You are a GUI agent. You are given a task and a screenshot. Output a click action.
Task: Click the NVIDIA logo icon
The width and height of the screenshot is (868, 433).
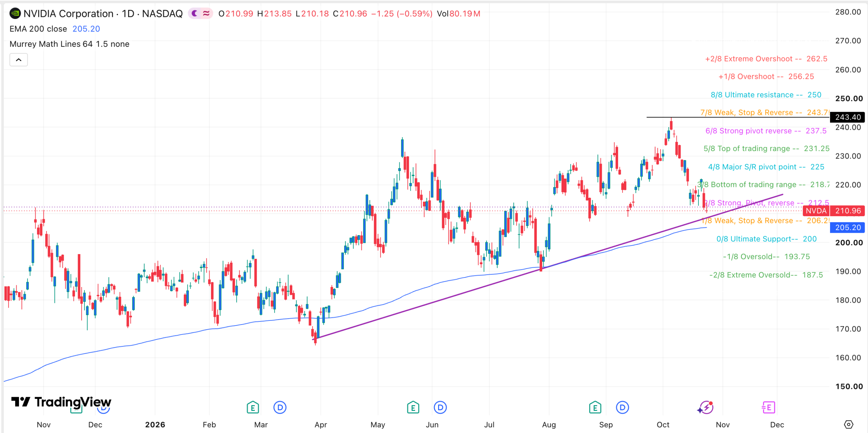point(15,14)
